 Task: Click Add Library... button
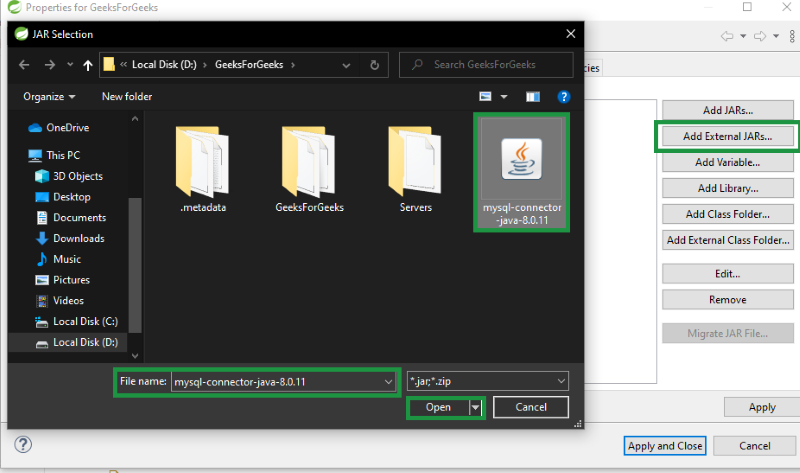(x=728, y=188)
